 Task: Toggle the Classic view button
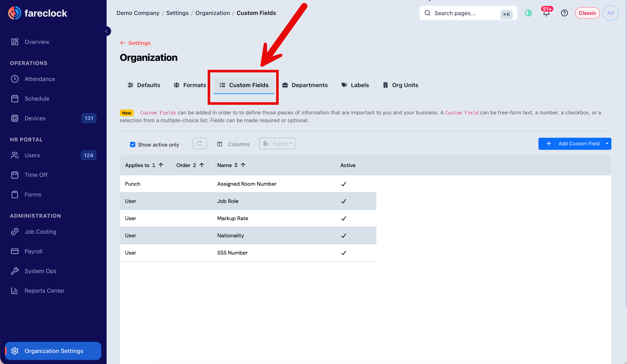click(587, 13)
